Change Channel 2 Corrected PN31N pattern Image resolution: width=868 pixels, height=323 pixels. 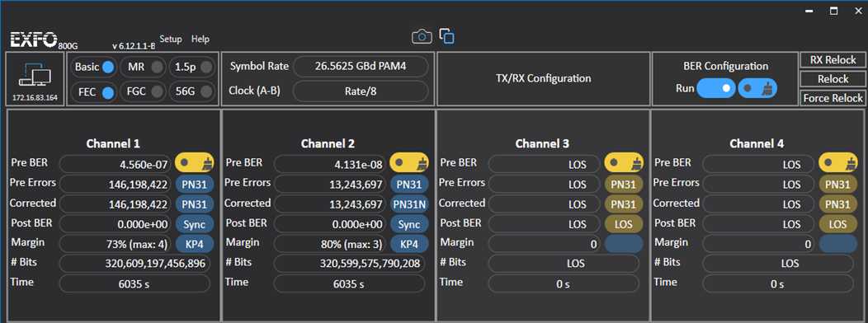(409, 204)
